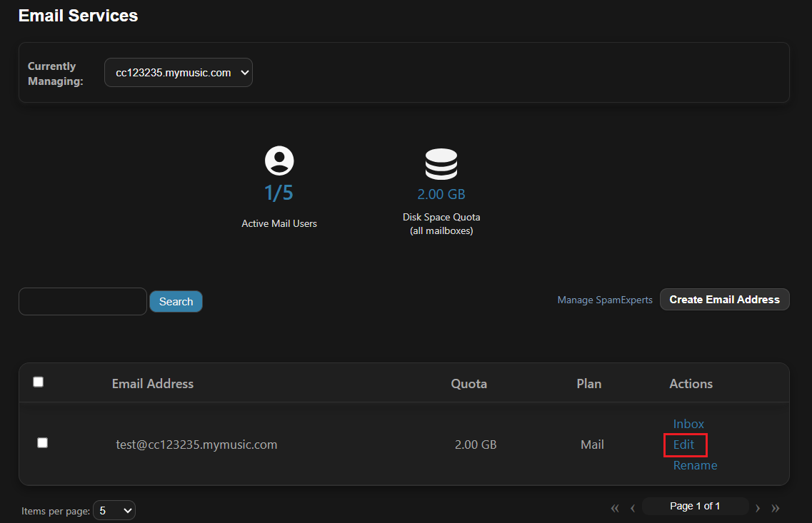Advance to next page with single-right arrow
The image size is (812, 523).
pyautogui.click(x=758, y=508)
